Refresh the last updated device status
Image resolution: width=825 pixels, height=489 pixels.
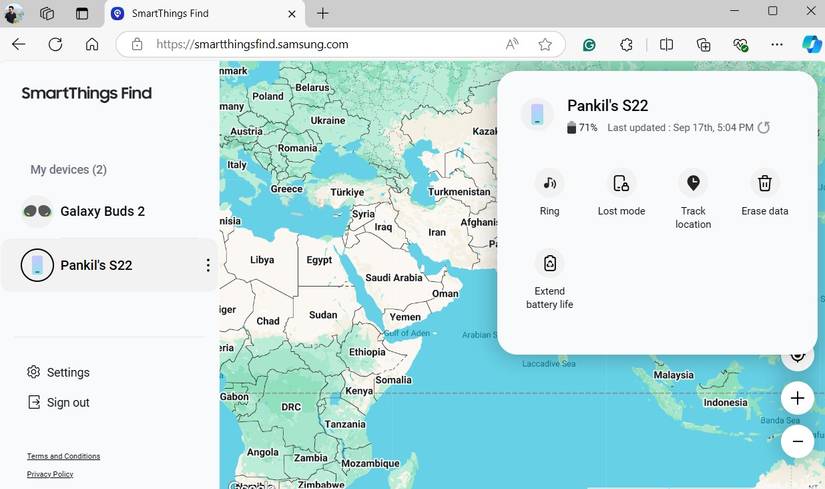click(x=764, y=127)
